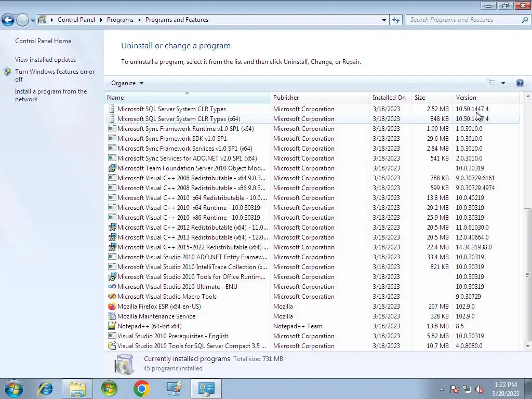Click the Notepad++ program icon
The image size is (532, 399).
click(x=112, y=326)
